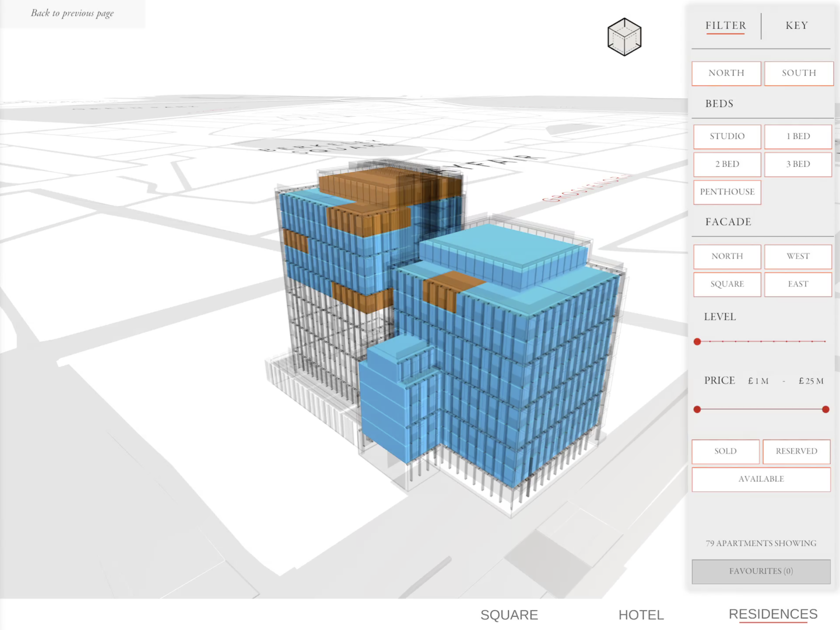Viewport: 840px width, 630px height.
Task: Switch to the KEY tab
Action: tap(797, 26)
